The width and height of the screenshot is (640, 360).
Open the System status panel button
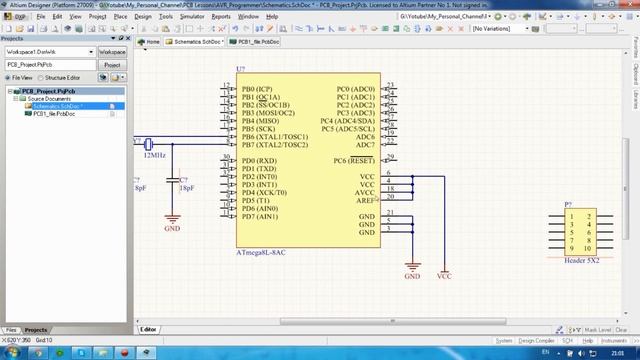click(x=504, y=340)
